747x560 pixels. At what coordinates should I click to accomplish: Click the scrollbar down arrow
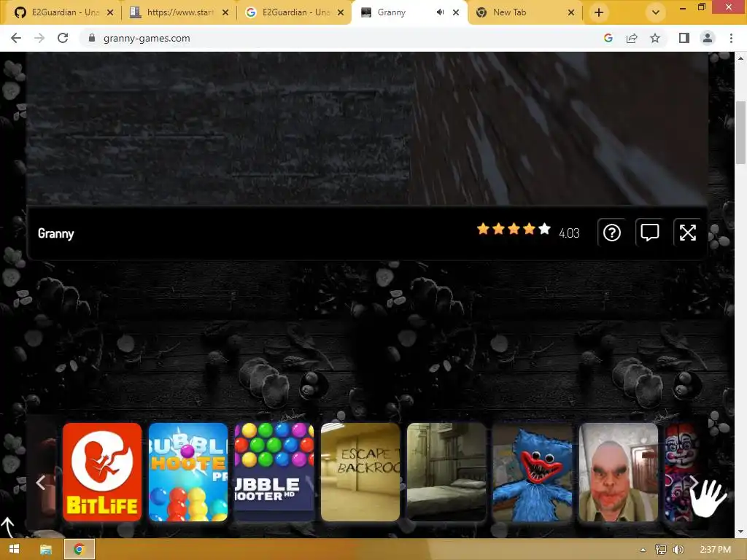741,532
